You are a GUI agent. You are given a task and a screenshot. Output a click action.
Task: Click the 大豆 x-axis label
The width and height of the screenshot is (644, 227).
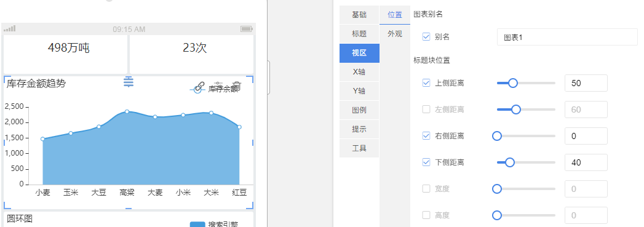[x=98, y=192]
